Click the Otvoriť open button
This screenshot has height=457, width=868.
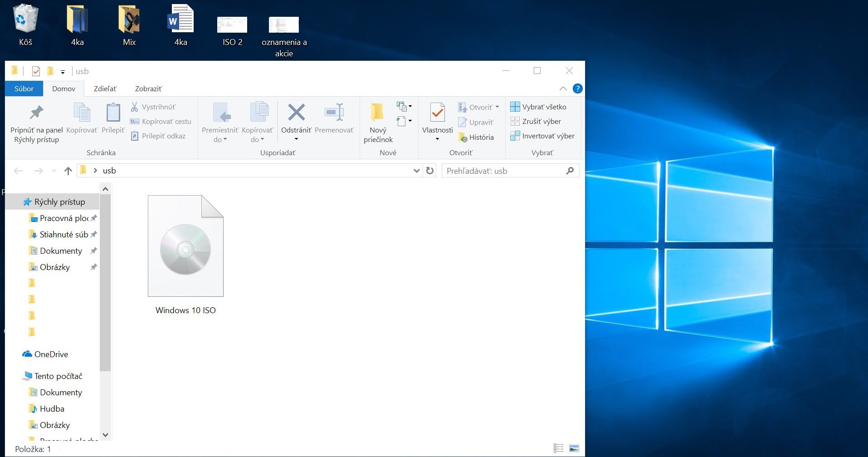(475, 108)
